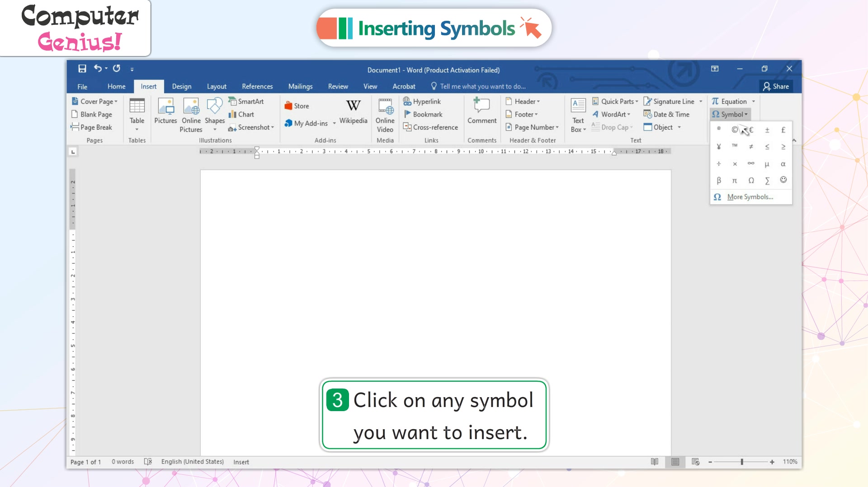Insert an Online Video
868x487 pixels.
(x=385, y=115)
